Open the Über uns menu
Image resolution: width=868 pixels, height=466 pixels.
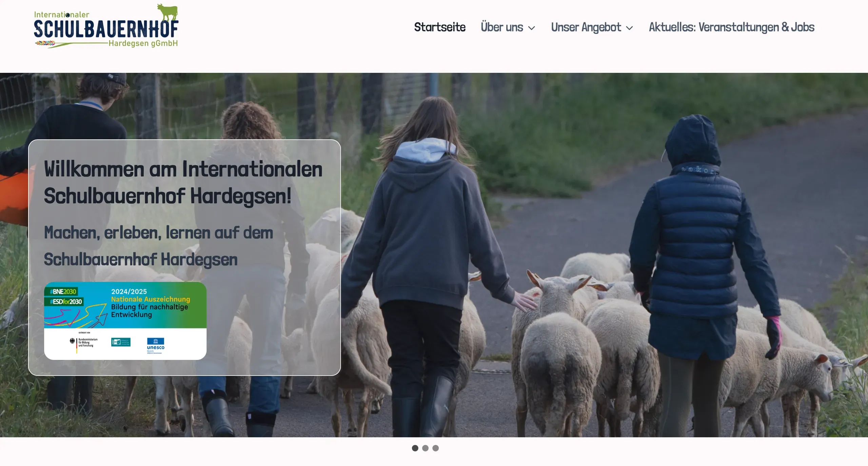click(x=502, y=27)
